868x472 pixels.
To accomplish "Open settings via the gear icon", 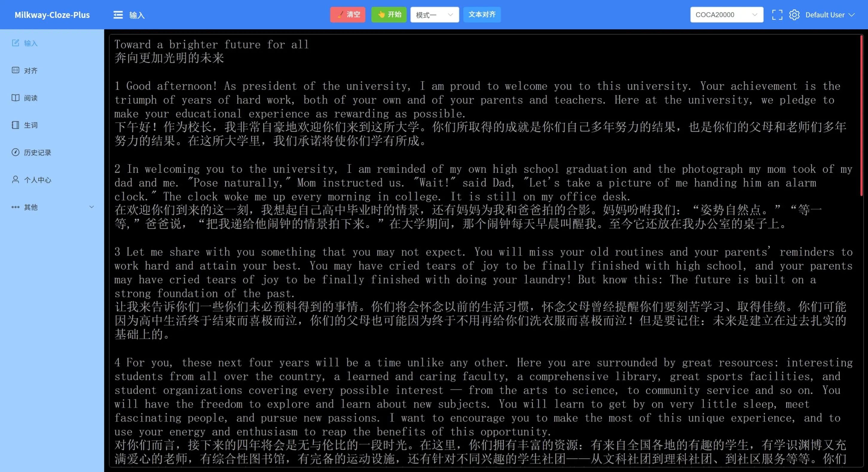I will coord(794,15).
